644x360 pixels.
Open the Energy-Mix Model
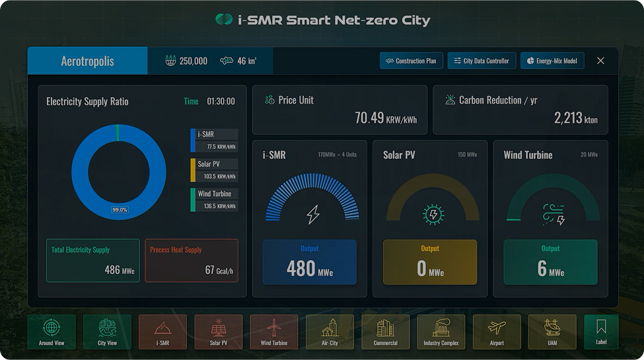pyautogui.click(x=552, y=61)
